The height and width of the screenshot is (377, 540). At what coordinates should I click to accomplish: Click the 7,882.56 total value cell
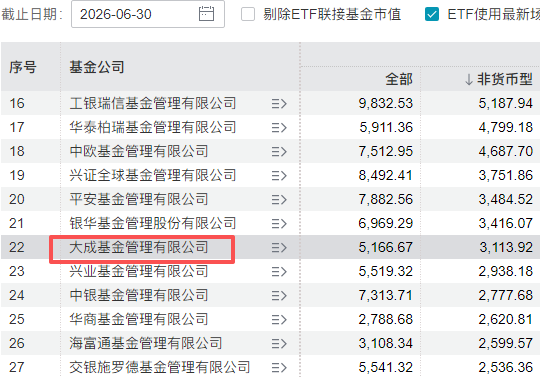coord(385,199)
